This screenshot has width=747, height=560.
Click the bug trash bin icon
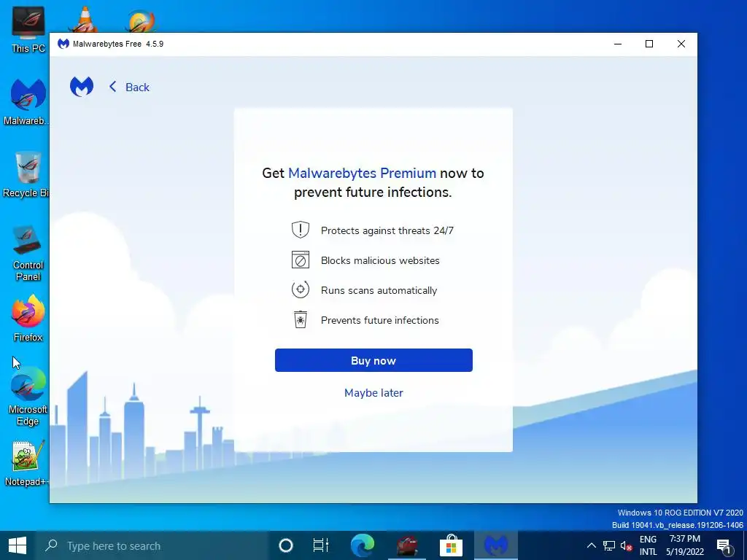click(x=300, y=319)
